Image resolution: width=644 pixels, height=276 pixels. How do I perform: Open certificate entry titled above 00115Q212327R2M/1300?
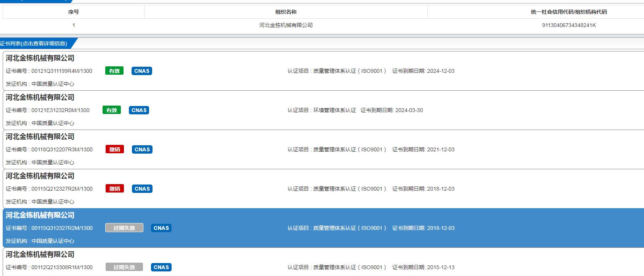40,176
